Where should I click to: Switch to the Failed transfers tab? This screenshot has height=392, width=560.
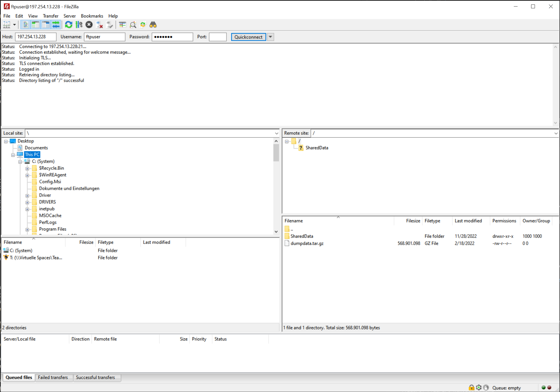point(53,377)
